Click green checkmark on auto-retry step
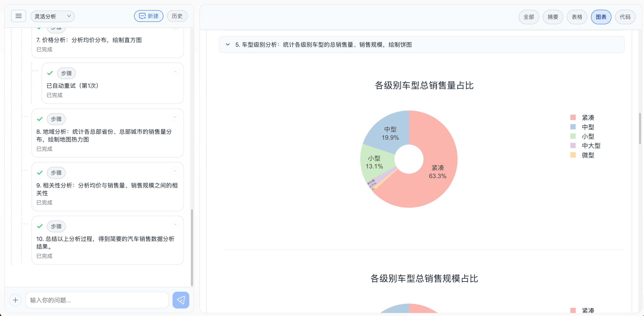The width and height of the screenshot is (644, 316). point(50,73)
